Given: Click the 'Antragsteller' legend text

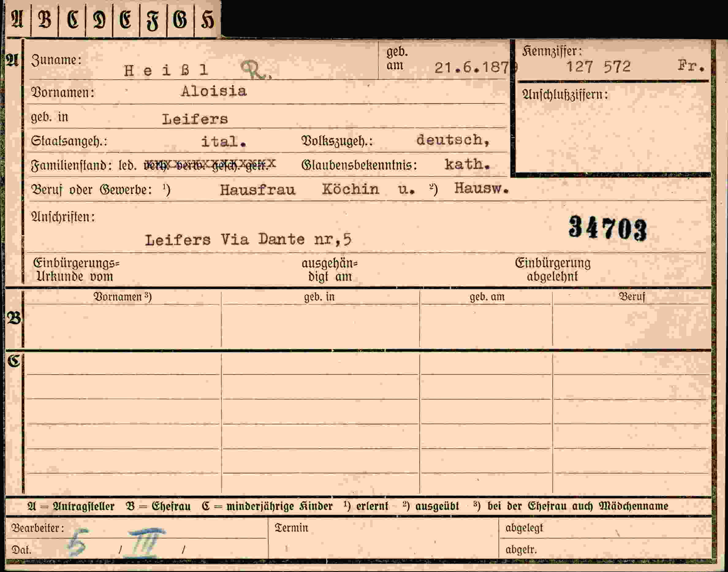Looking at the screenshot, I should point(84,506).
